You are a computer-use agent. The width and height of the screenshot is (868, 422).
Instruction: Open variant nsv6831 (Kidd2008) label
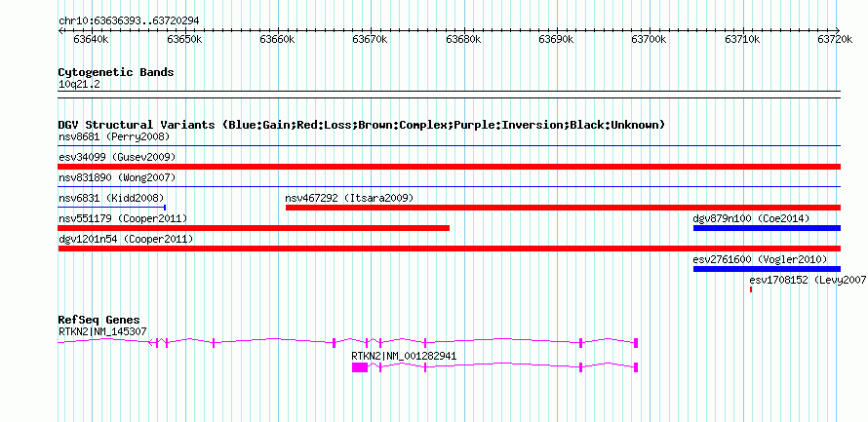click(x=111, y=198)
